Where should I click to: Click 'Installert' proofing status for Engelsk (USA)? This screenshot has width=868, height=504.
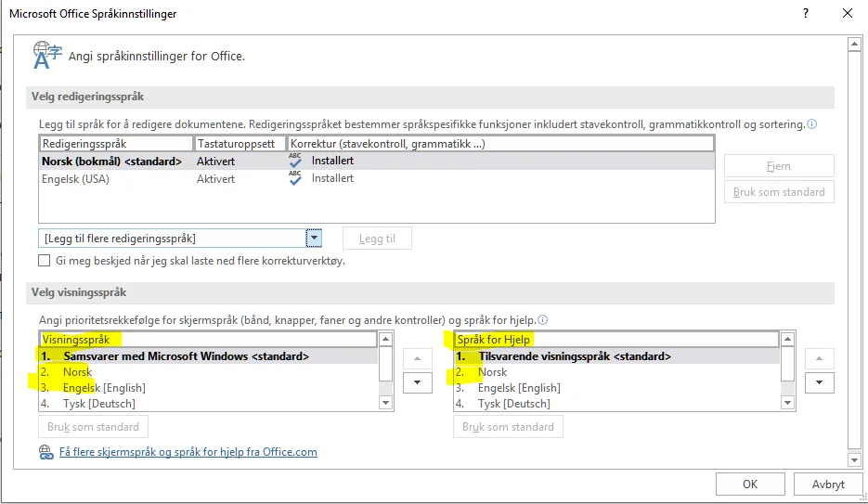pyautogui.click(x=332, y=178)
